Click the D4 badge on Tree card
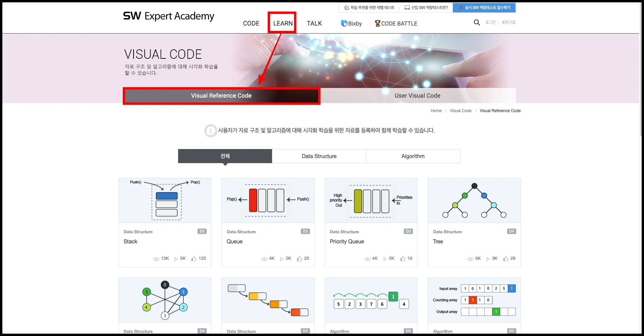Image resolution: width=644 pixels, height=336 pixels. tap(512, 231)
